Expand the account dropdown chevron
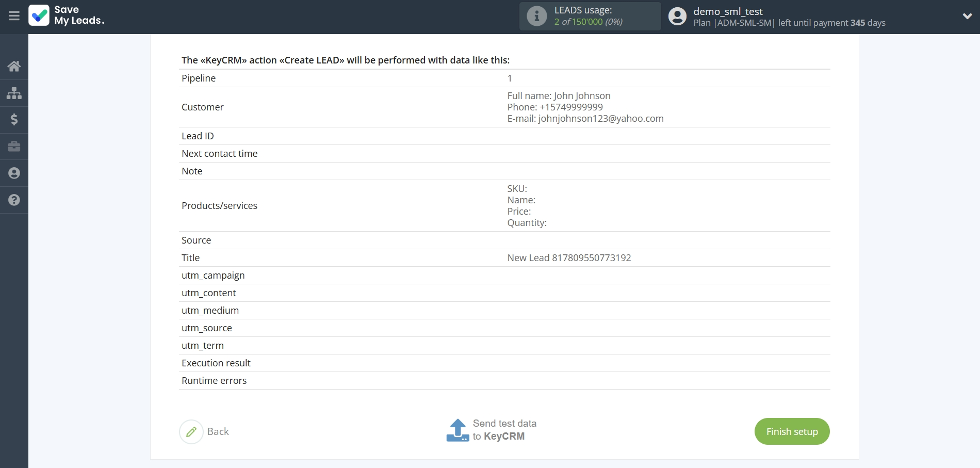The image size is (980, 468). point(967,16)
